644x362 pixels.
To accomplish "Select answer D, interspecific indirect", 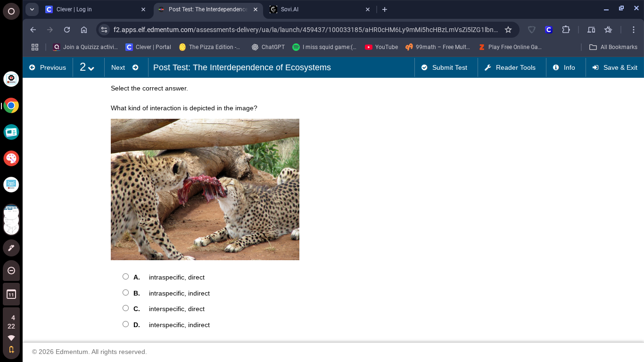I will [125, 324].
